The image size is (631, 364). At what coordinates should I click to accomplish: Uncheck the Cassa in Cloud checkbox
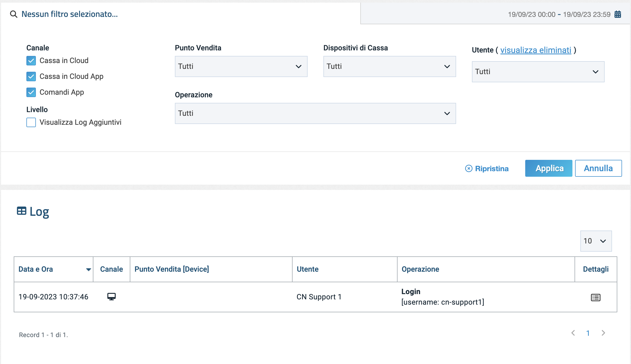pyautogui.click(x=31, y=61)
